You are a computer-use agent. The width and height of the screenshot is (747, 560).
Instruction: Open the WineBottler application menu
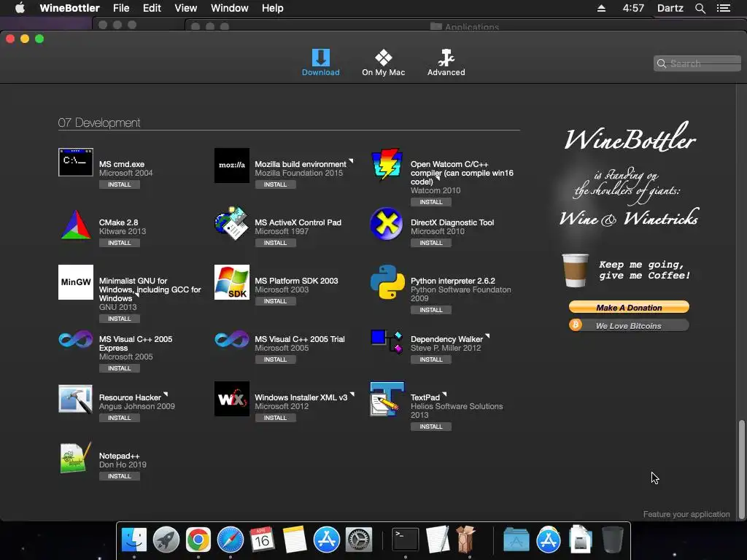[69, 8]
